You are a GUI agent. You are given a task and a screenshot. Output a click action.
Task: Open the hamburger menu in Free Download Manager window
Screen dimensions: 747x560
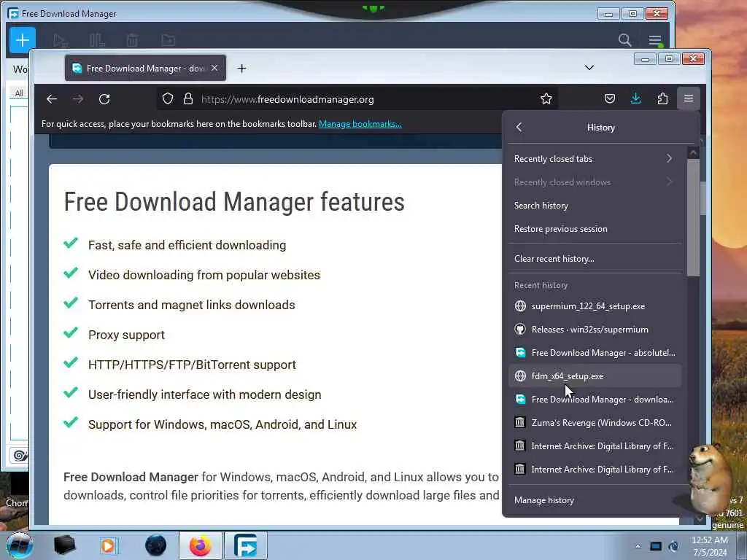[x=655, y=41]
